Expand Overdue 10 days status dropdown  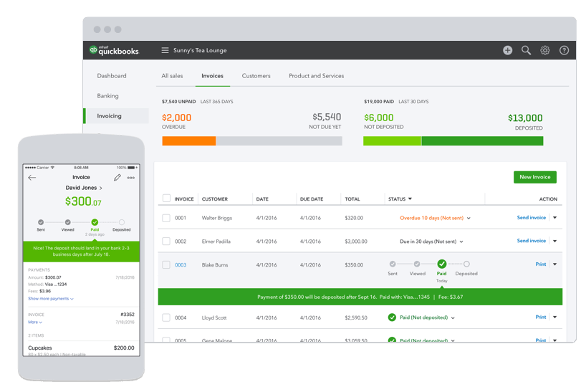[469, 219]
